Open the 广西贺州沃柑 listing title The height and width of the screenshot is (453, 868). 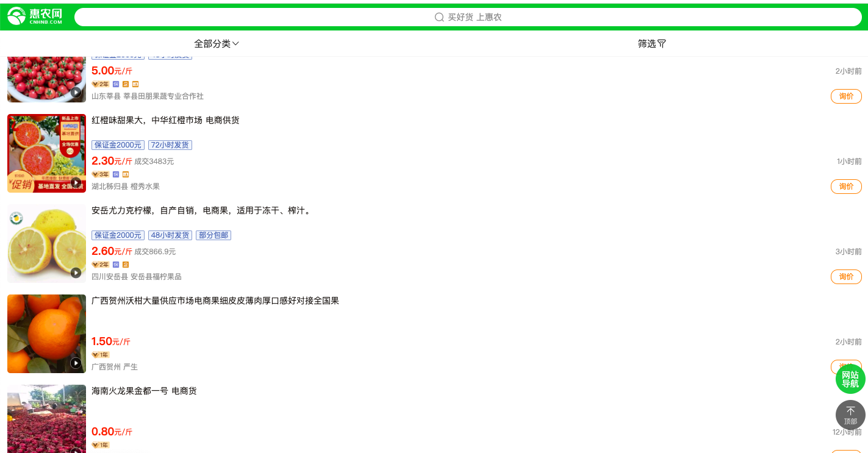(215, 301)
